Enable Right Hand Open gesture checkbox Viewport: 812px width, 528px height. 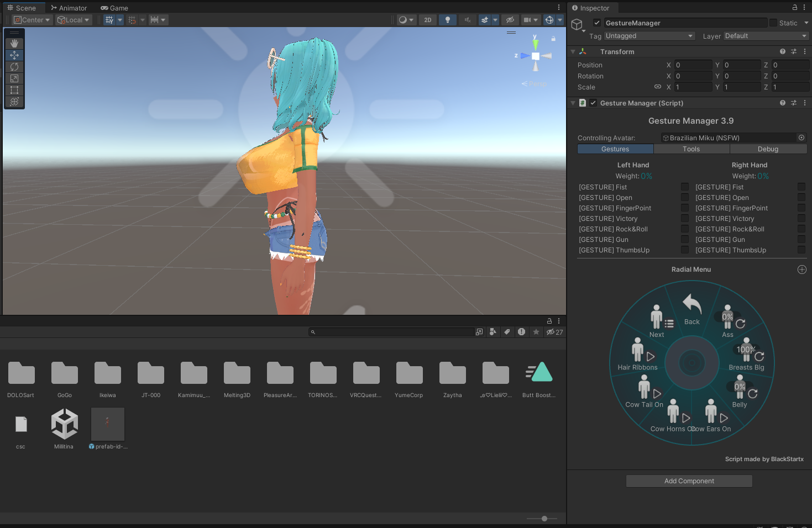click(801, 197)
